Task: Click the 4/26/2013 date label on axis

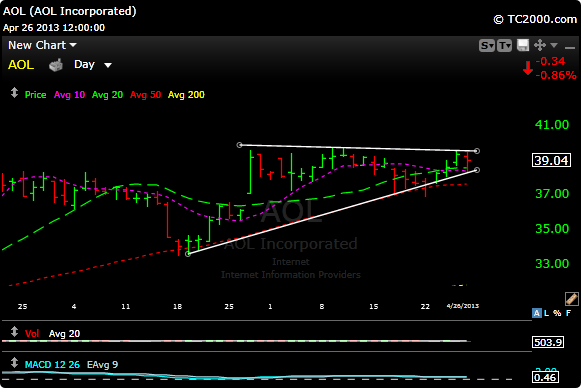Action: click(463, 306)
